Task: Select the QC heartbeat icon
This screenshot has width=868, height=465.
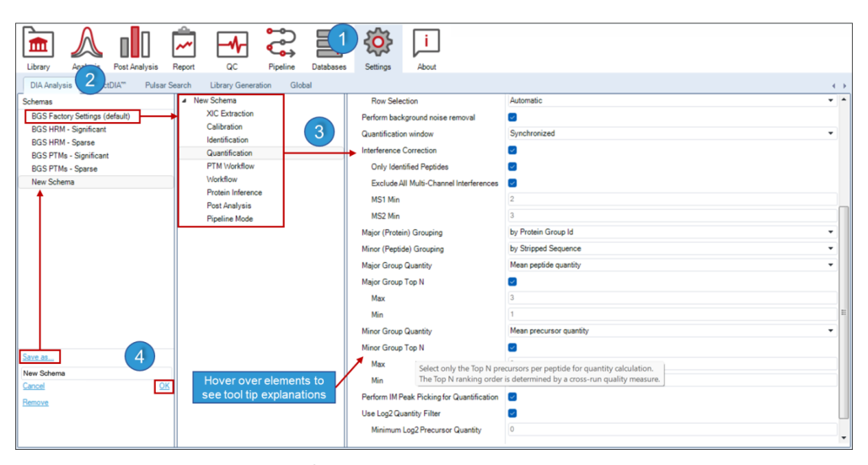Action: pos(232,45)
